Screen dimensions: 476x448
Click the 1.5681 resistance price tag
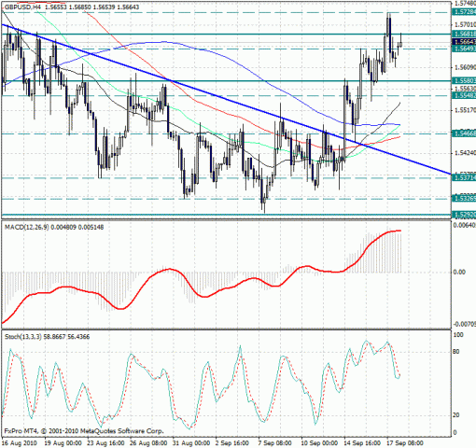[x=464, y=34]
